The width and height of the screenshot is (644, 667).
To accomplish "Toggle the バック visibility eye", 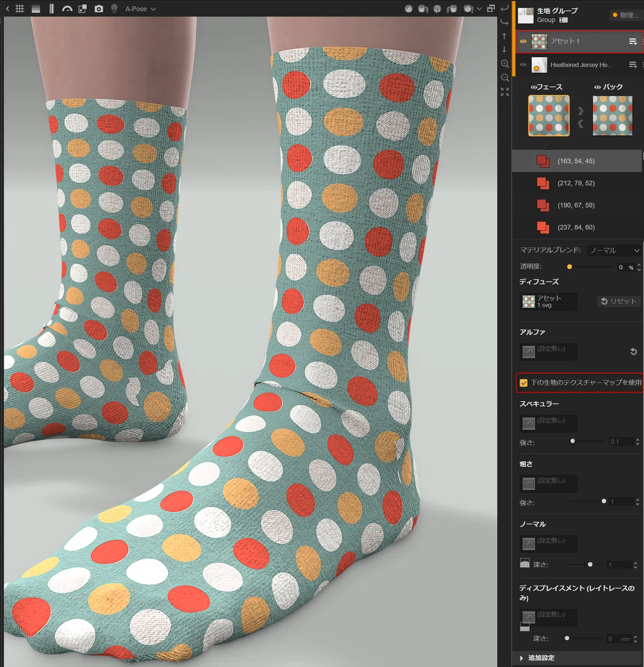I will [x=597, y=87].
